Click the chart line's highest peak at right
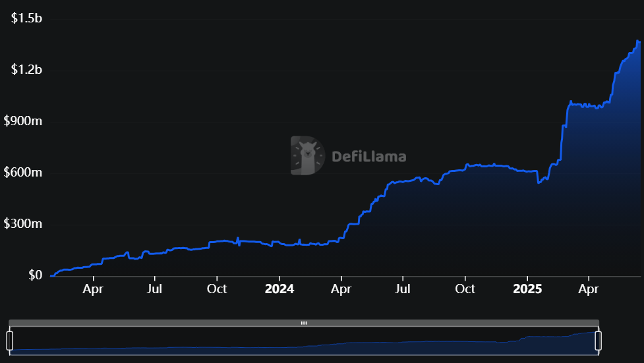The height and width of the screenshot is (363, 644). coord(637,42)
